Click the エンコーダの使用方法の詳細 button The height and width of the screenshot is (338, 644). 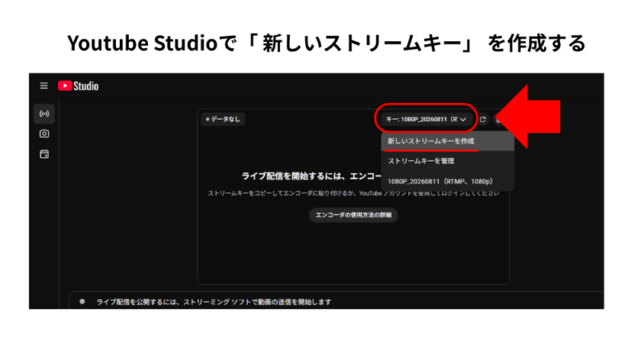click(353, 215)
